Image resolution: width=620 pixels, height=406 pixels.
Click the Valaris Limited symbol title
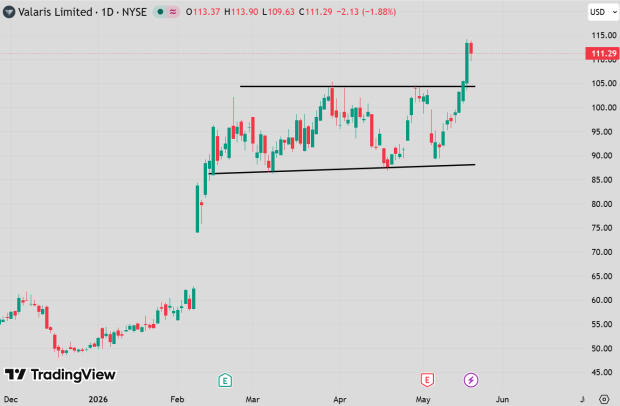coord(55,12)
